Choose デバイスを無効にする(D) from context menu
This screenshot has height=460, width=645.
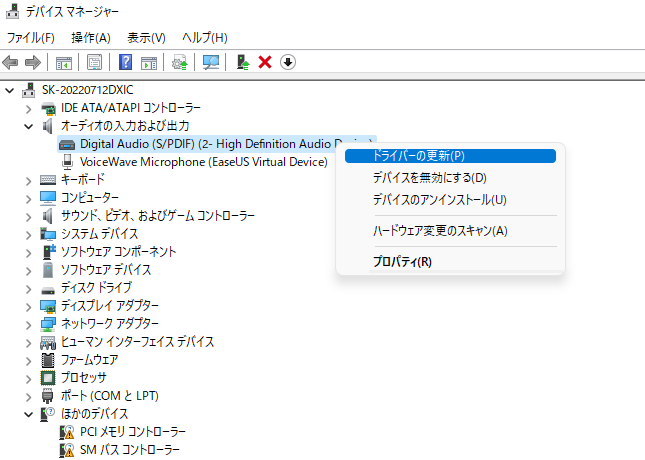(450, 178)
